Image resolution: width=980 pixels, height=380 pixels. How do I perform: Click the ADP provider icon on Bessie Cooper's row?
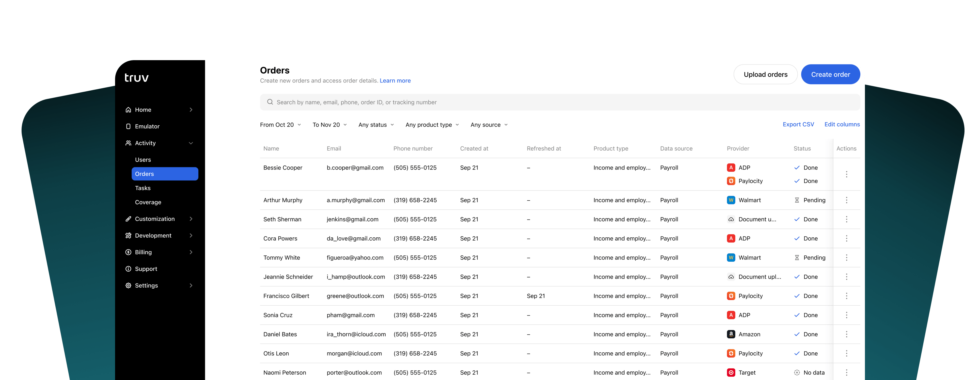click(731, 167)
